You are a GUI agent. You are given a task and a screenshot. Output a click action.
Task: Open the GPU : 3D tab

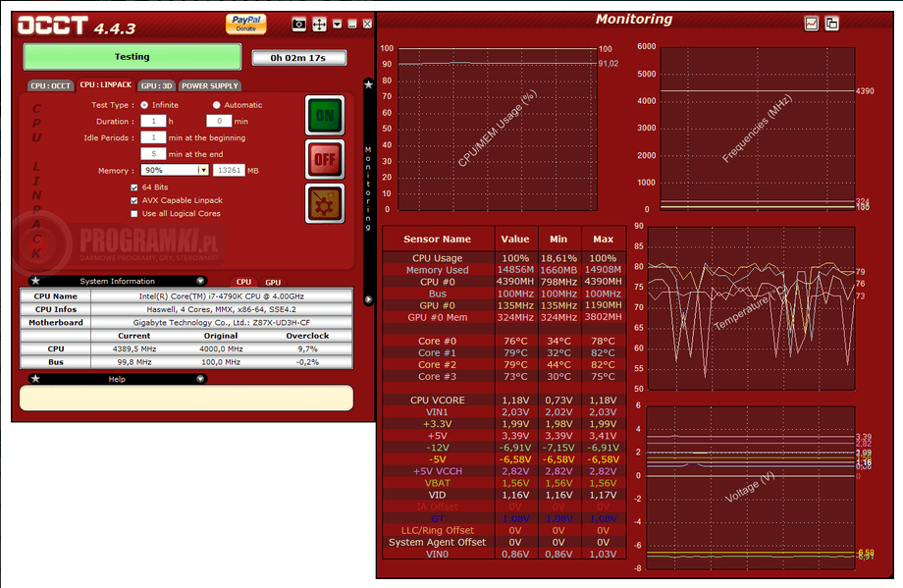click(157, 85)
